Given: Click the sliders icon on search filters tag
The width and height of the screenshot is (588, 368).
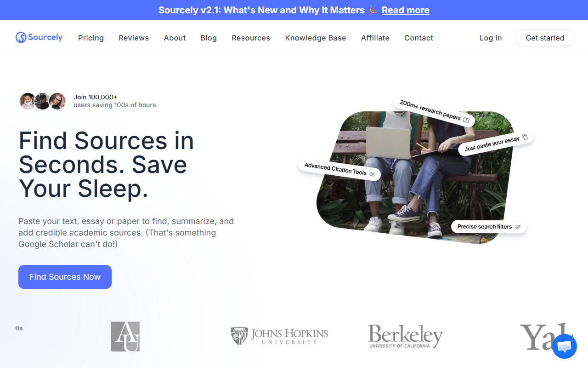Looking at the screenshot, I should click(518, 227).
